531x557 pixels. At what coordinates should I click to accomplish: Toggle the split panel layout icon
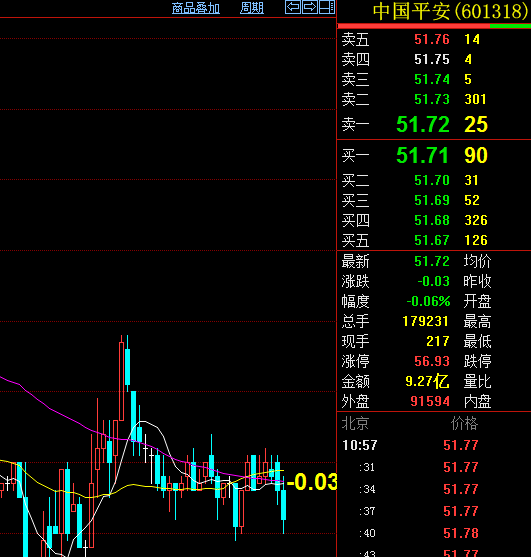click(326, 7)
